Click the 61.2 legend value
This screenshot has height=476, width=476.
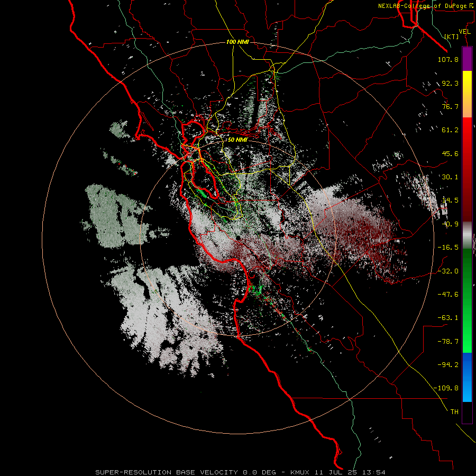450,130
